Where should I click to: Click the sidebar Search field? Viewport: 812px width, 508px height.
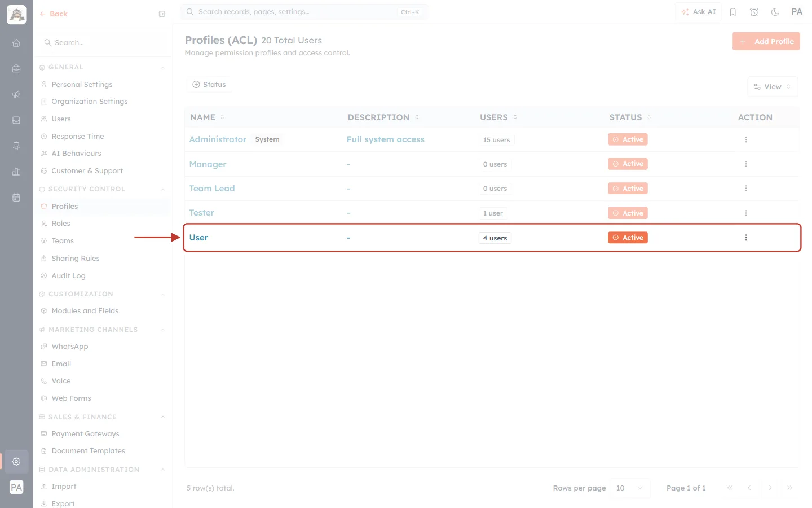pos(102,43)
